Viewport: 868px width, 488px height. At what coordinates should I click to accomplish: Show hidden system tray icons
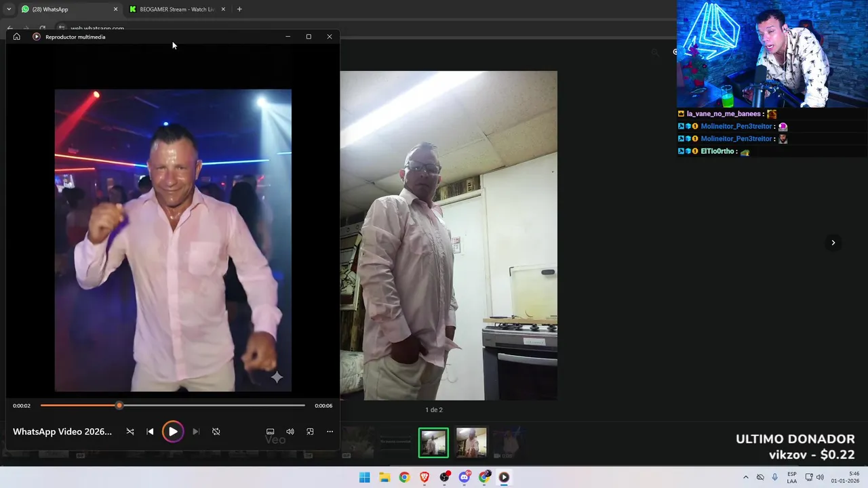tap(746, 477)
